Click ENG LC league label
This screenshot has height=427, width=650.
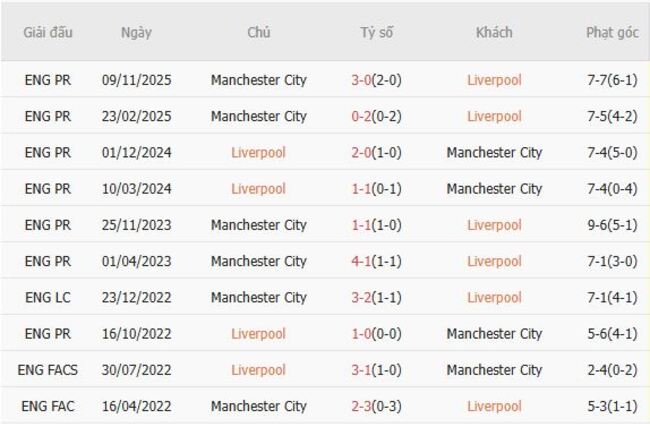(x=47, y=297)
